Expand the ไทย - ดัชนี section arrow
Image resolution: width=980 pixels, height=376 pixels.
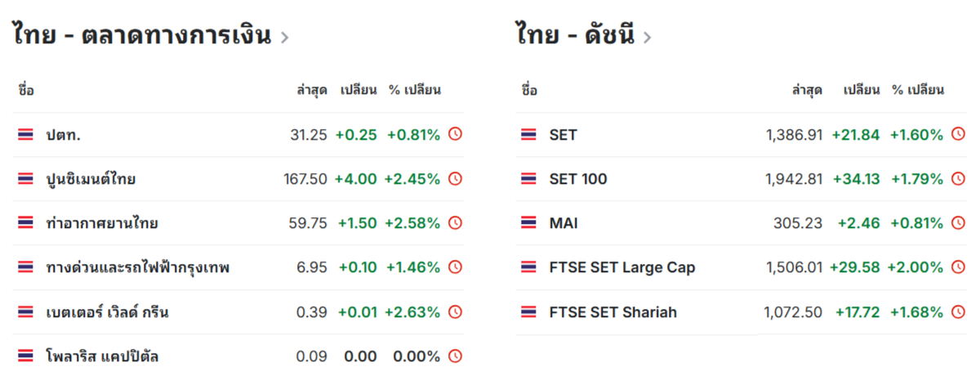[x=647, y=37]
